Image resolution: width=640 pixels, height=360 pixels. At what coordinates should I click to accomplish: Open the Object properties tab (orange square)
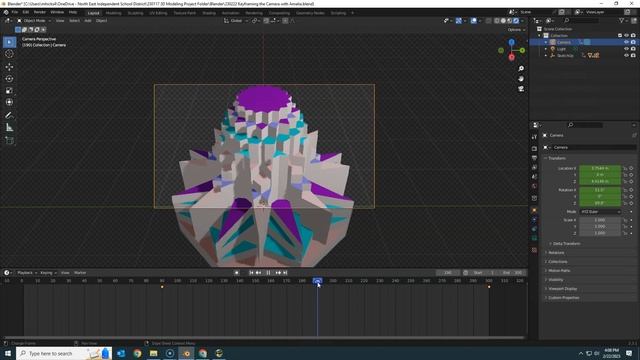534,211
